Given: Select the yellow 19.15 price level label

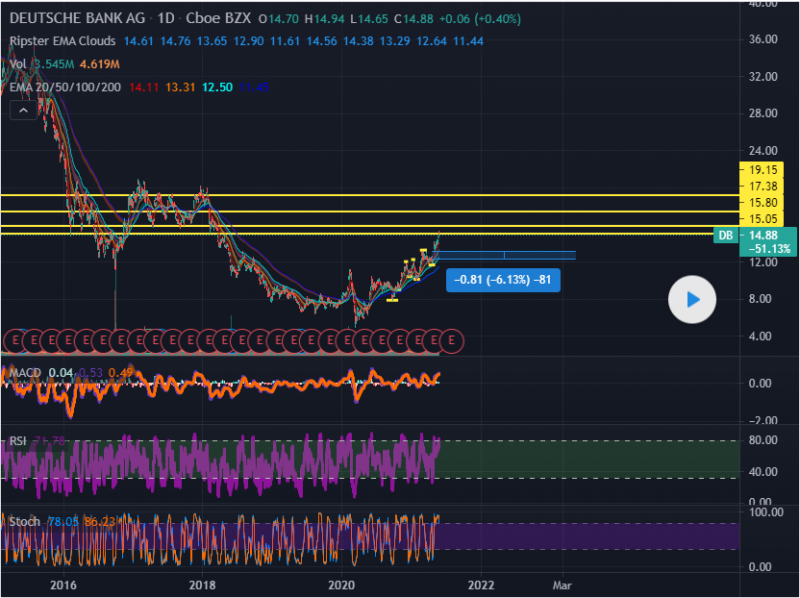Looking at the screenshot, I should (764, 170).
